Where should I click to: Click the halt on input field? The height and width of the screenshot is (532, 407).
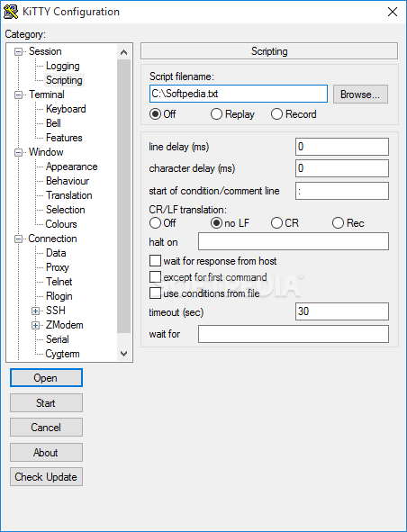click(294, 241)
